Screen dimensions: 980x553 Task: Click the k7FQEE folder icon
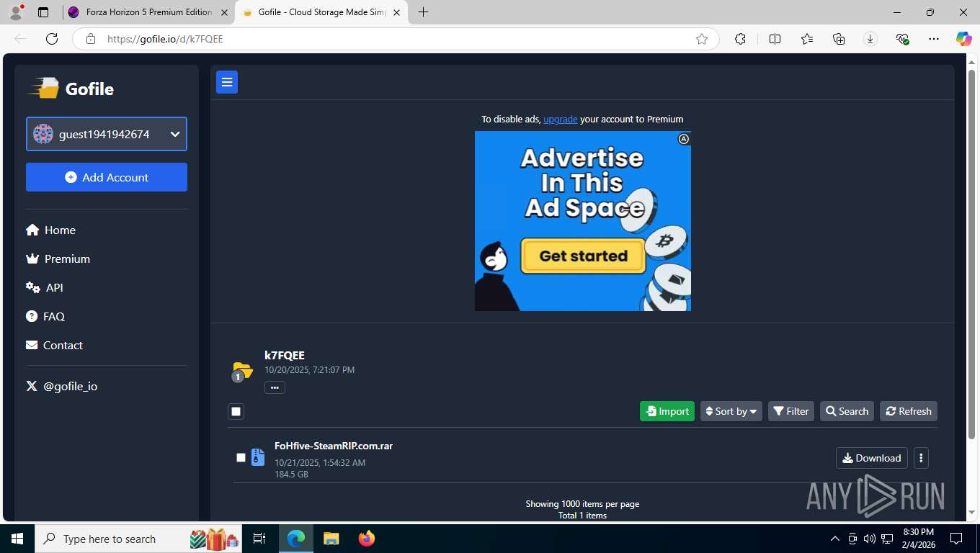pyautogui.click(x=242, y=371)
